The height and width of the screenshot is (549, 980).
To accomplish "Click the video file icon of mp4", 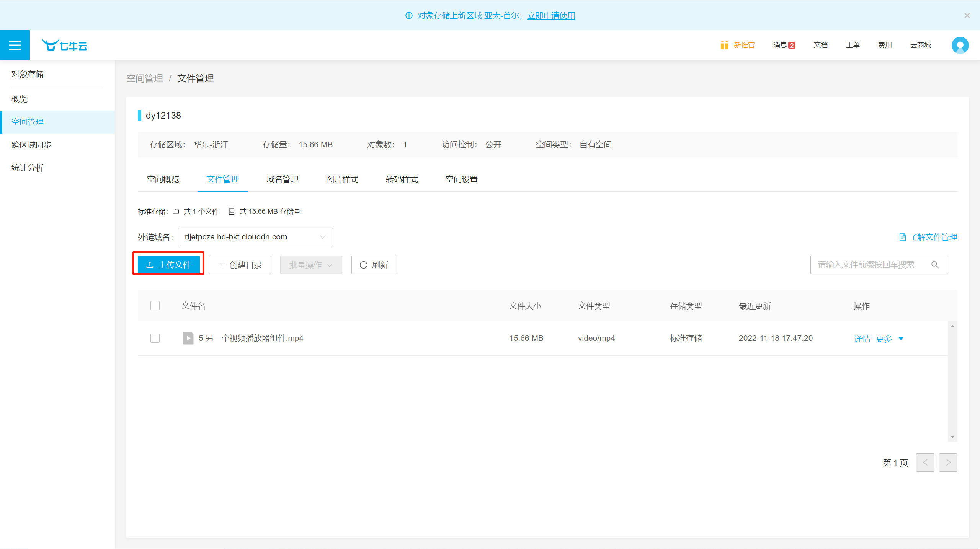I will (188, 338).
